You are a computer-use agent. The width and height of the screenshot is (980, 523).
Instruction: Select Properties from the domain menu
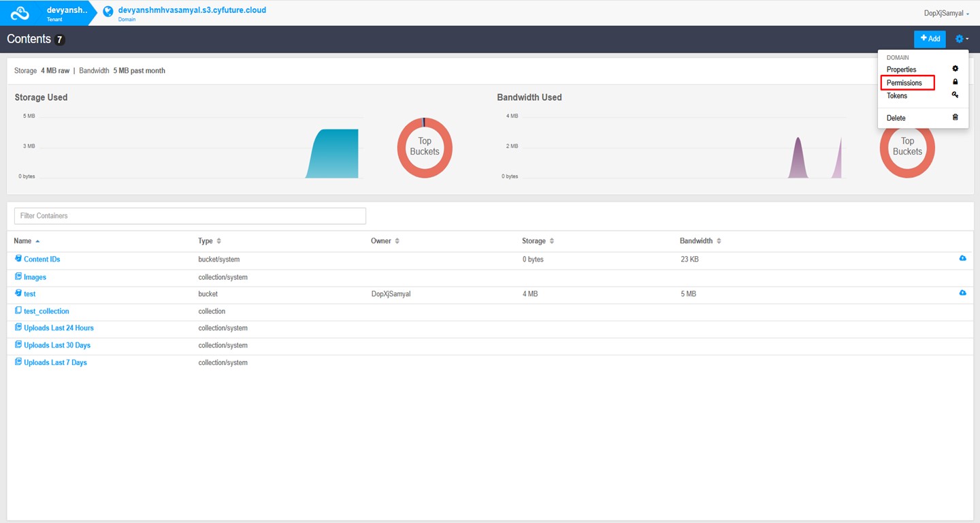click(x=901, y=69)
